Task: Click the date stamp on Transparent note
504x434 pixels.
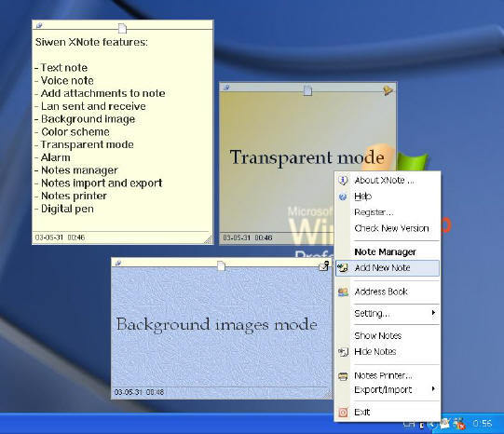Action: pos(248,237)
